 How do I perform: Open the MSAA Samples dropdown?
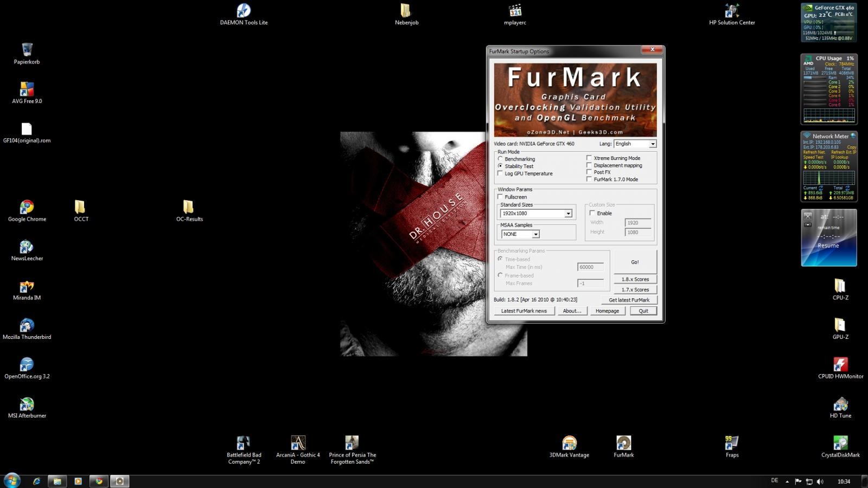coord(520,234)
